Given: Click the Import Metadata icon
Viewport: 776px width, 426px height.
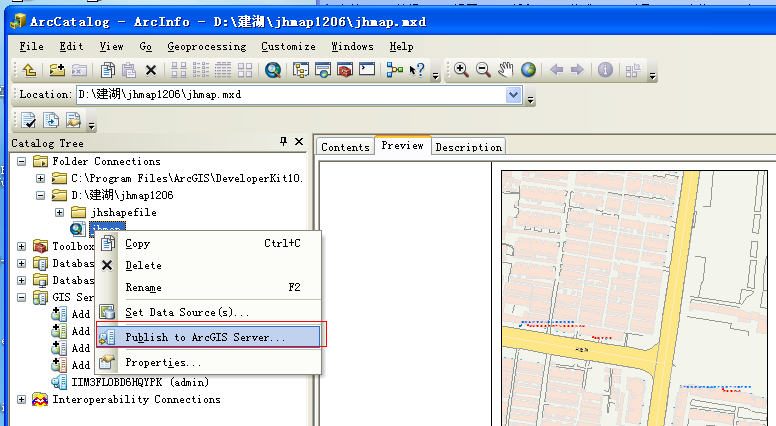Looking at the screenshot, I should 73,120.
